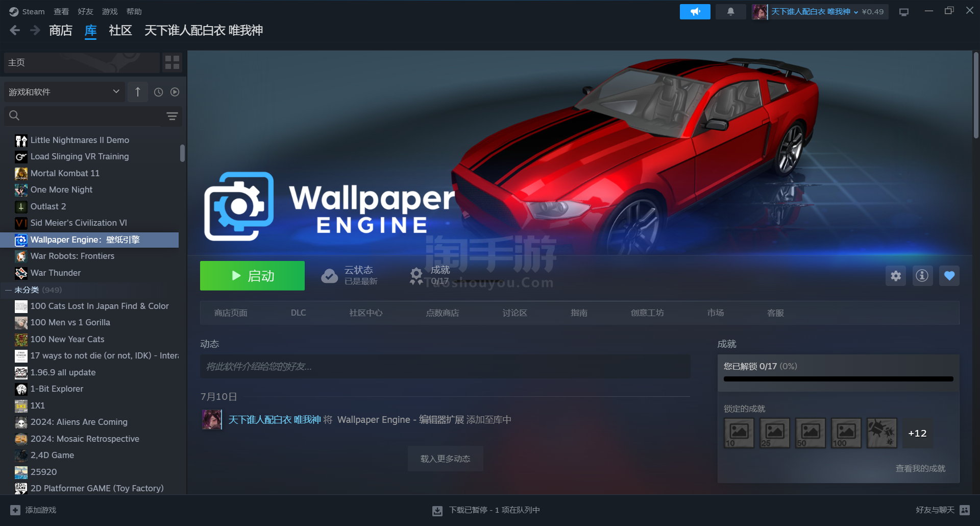The width and height of the screenshot is (980, 526).
Task: Select War Thunder in library list
Action: 90,273
